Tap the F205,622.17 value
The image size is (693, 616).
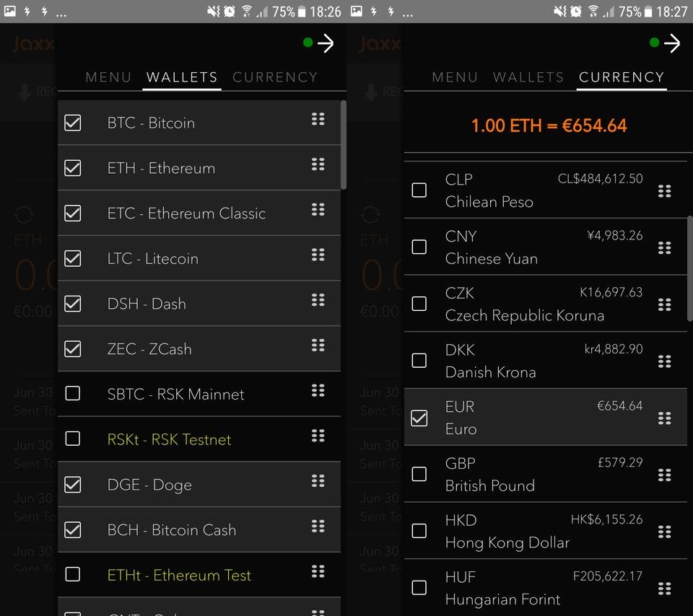click(x=608, y=576)
